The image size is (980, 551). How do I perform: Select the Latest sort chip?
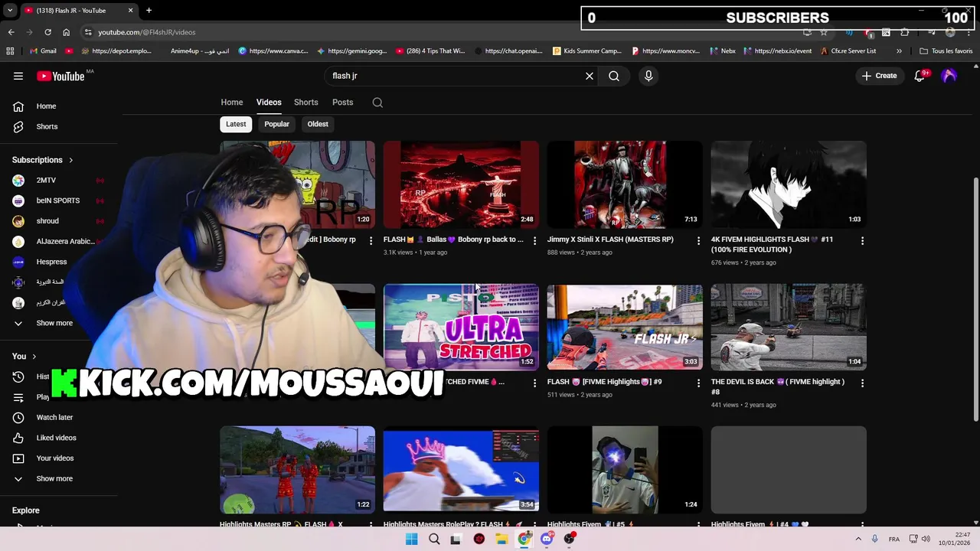[x=236, y=124]
